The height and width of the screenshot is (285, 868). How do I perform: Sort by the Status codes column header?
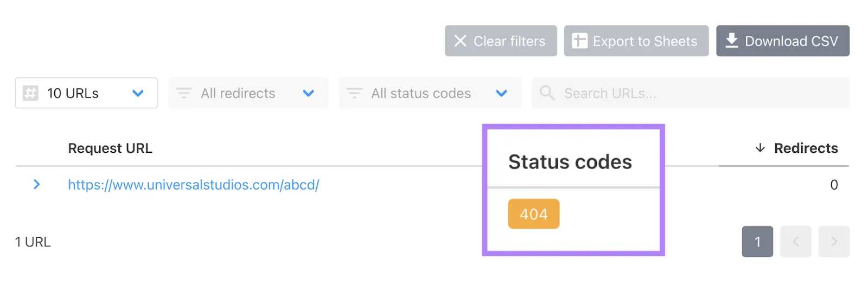pyautogui.click(x=570, y=162)
